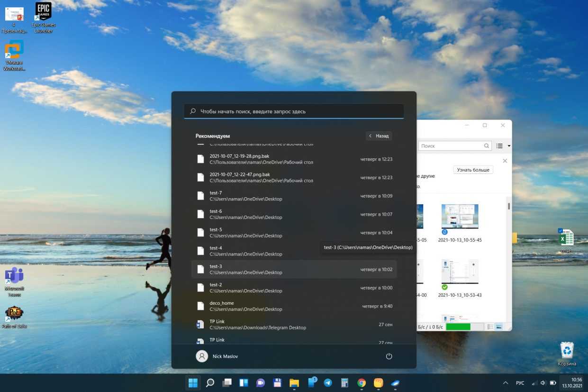Click the Start menu search field
The image size is (588, 392).
click(x=294, y=111)
